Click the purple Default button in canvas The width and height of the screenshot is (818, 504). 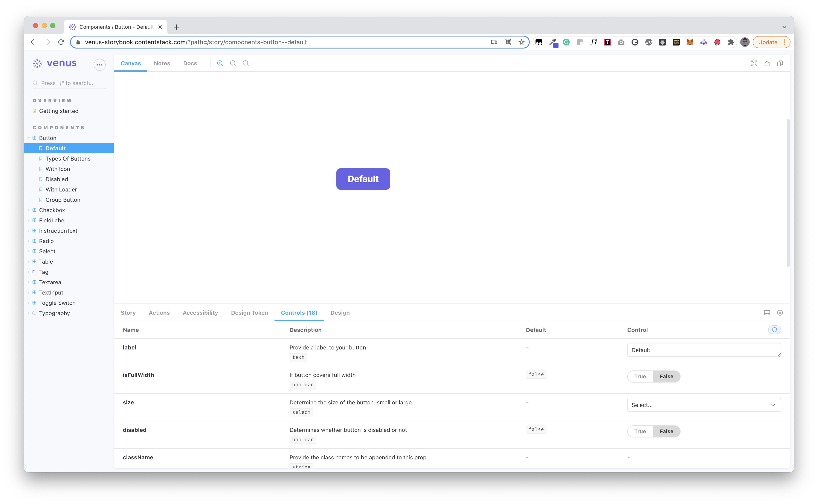363,179
